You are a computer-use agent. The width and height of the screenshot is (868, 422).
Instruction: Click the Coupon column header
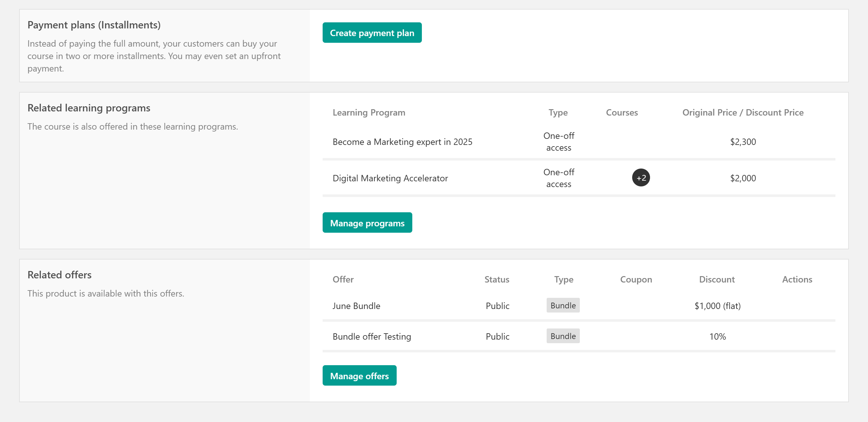pyautogui.click(x=636, y=279)
